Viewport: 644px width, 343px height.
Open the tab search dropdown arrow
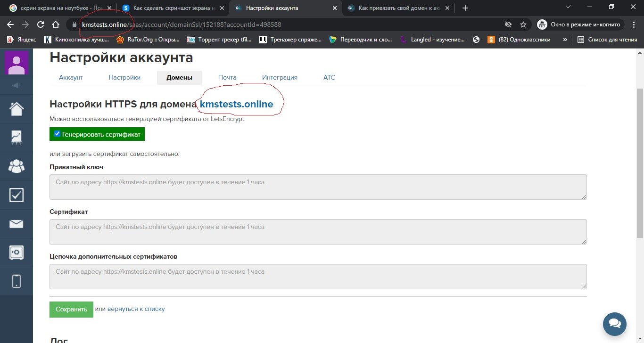(x=568, y=8)
